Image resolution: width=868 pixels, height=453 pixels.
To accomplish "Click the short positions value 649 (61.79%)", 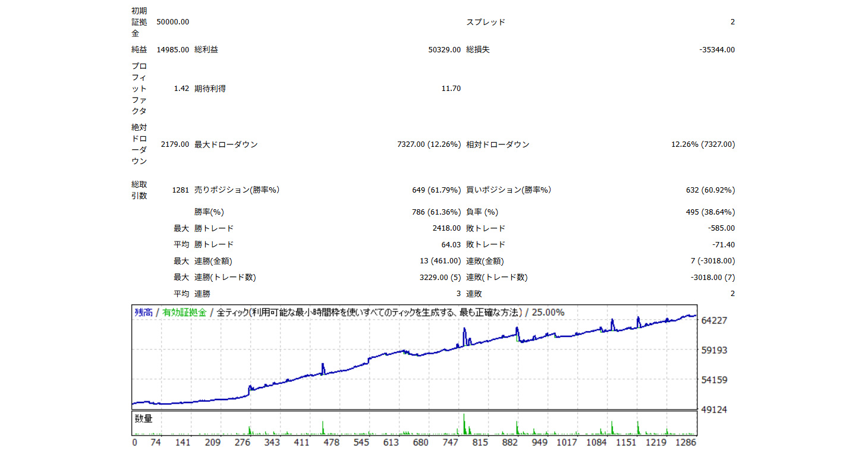I will point(436,190).
